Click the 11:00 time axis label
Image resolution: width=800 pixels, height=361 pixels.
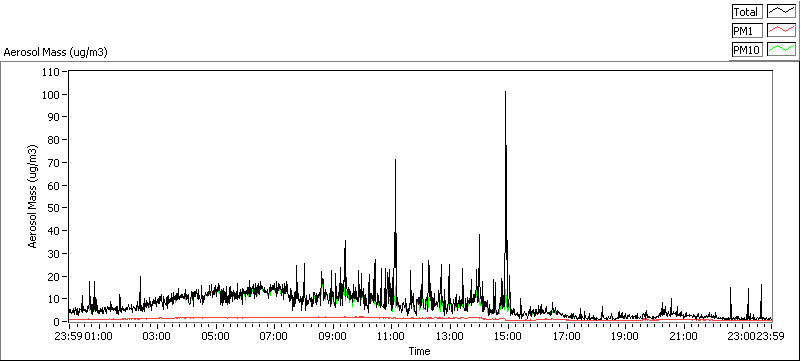click(391, 336)
